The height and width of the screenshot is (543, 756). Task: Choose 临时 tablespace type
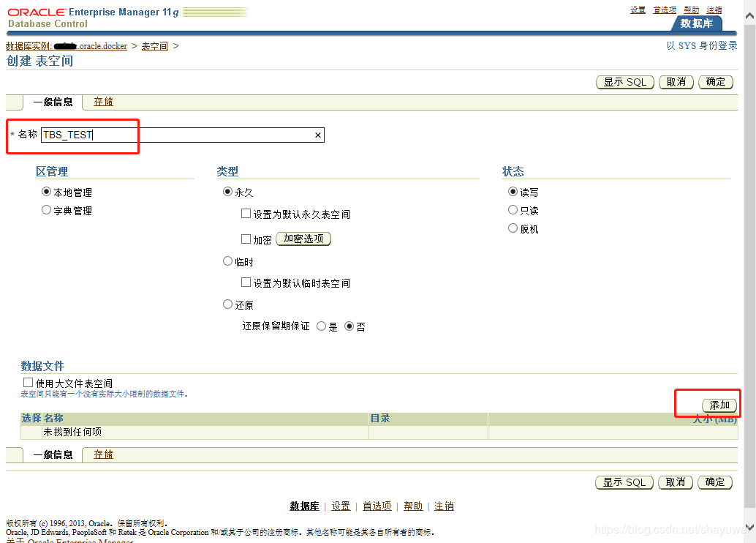(x=227, y=261)
